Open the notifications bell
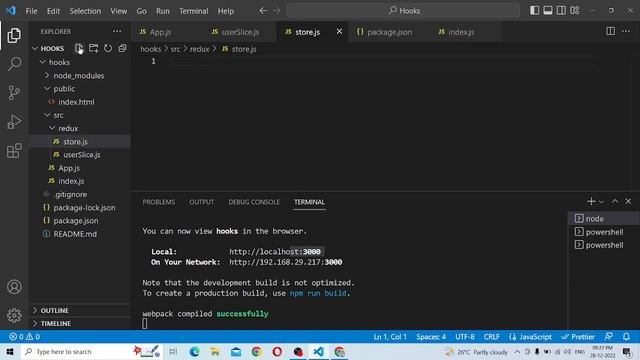Image resolution: width=640 pixels, height=360 pixels. (x=626, y=337)
